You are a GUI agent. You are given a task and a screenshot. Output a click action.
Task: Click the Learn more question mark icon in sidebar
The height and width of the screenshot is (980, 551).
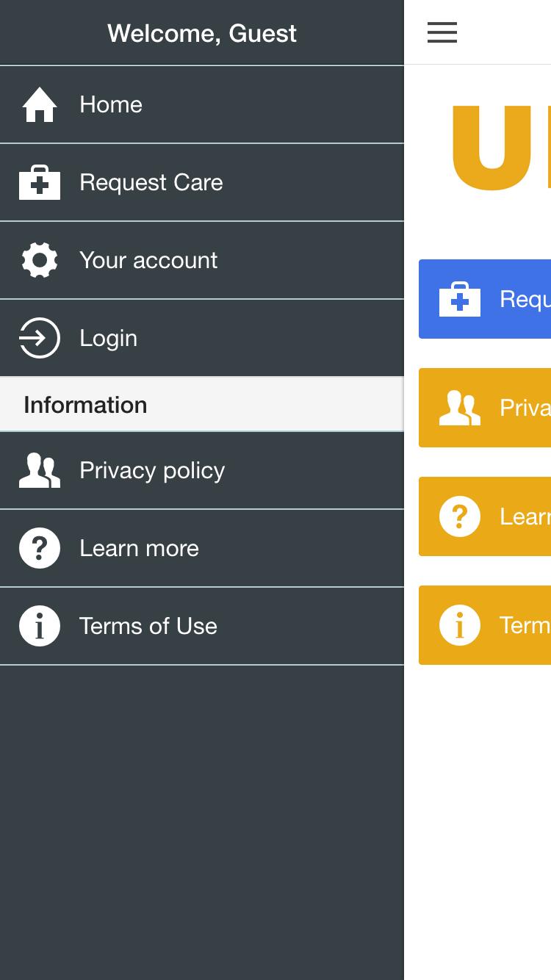tap(40, 548)
